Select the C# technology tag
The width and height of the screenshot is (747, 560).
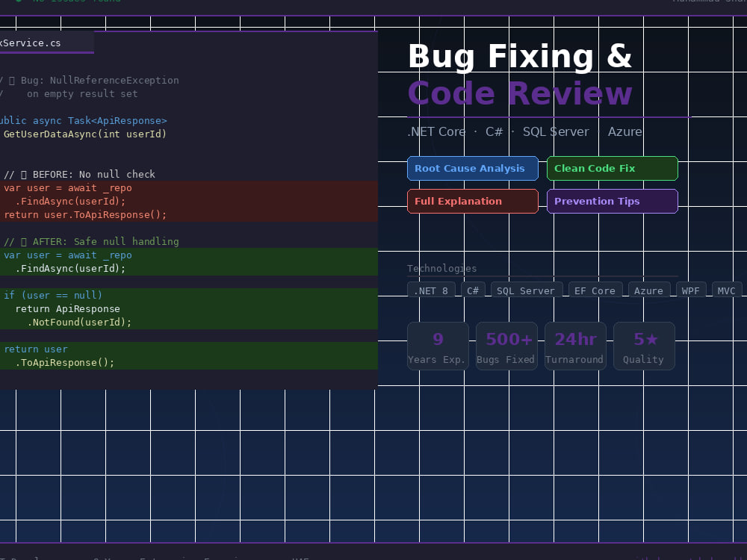(x=473, y=290)
